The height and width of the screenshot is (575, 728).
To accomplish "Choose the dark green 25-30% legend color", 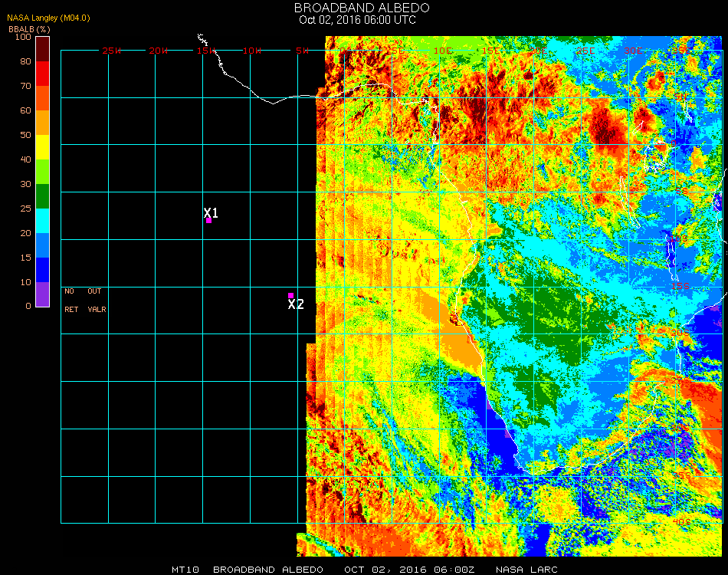I will [x=43, y=196].
